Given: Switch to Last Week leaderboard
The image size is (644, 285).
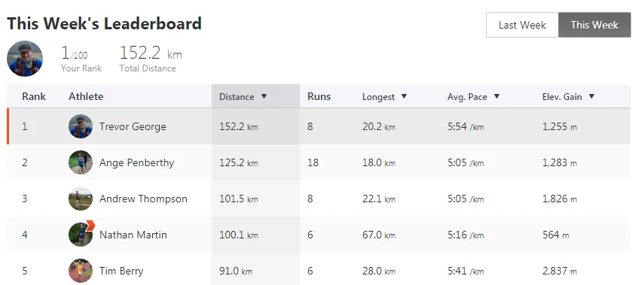Looking at the screenshot, I should (522, 25).
